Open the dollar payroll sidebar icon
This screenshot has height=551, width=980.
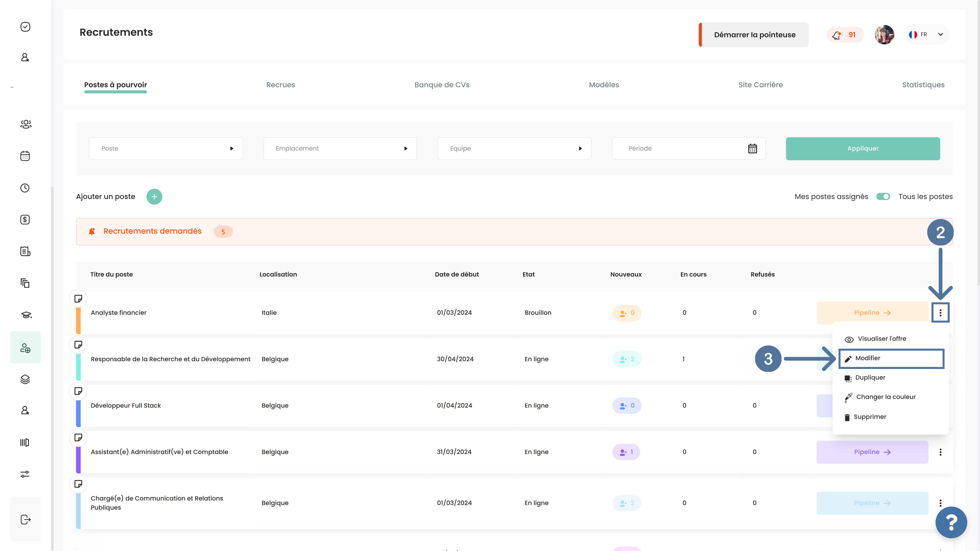click(25, 220)
